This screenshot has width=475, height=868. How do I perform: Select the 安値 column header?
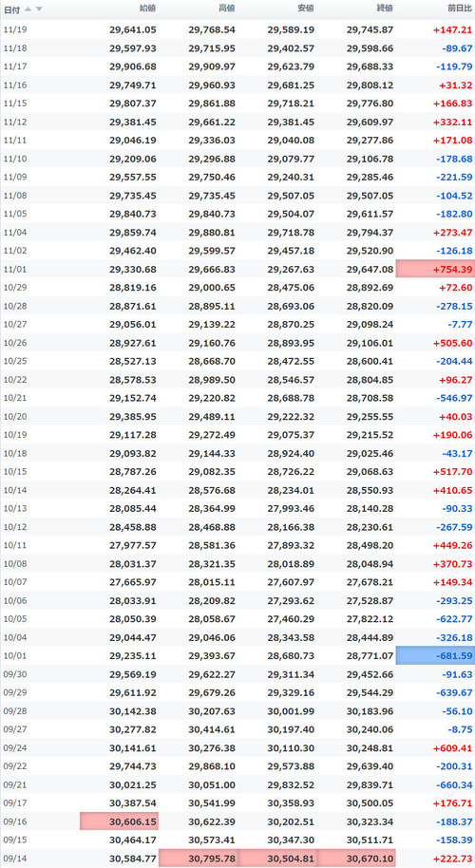pos(306,9)
